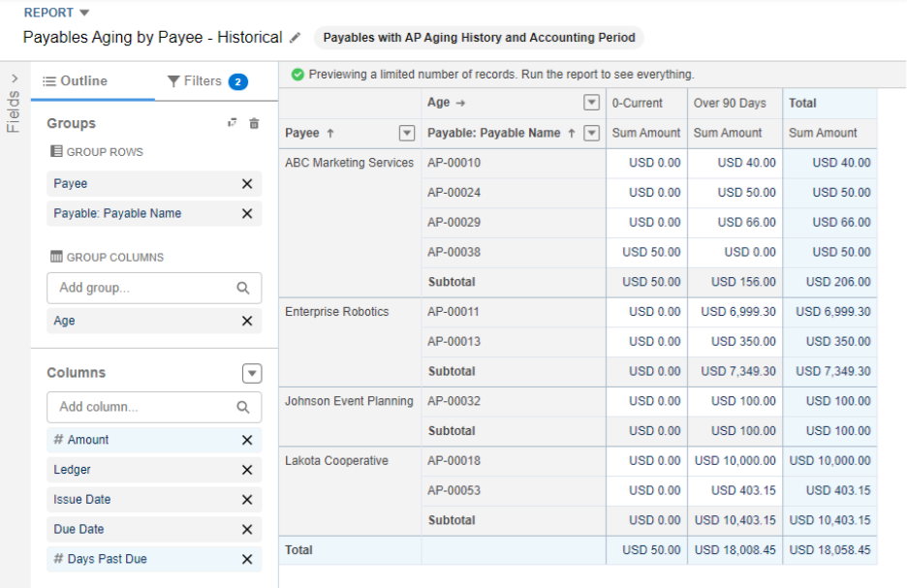The width and height of the screenshot is (907, 588).
Task: Edit report name with the pencil icon
Action: (x=295, y=38)
